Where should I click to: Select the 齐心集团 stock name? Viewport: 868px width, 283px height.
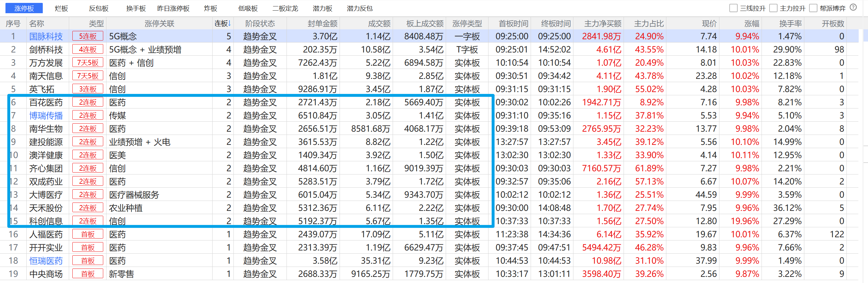point(46,168)
